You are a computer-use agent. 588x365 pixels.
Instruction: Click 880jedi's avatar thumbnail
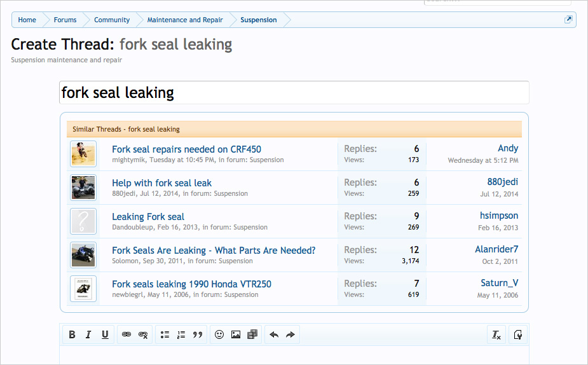tap(83, 188)
